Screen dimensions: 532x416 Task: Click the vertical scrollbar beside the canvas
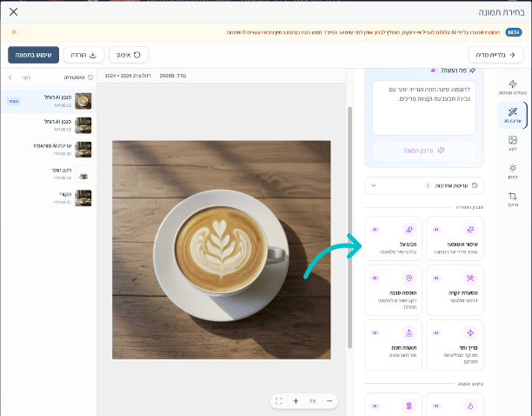click(x=349, y=227)
